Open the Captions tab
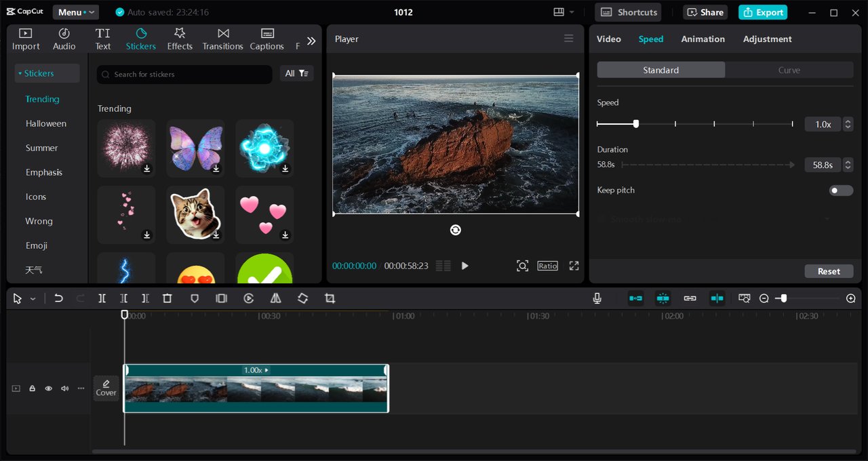This screenshot has height=461, width=868. point(267,39)
